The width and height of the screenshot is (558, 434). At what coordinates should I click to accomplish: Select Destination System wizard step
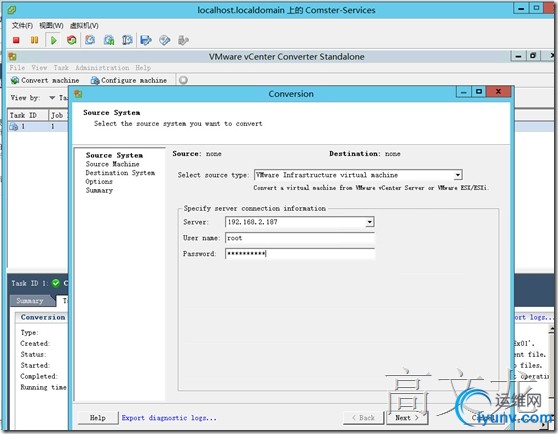[x=120, y=173]
